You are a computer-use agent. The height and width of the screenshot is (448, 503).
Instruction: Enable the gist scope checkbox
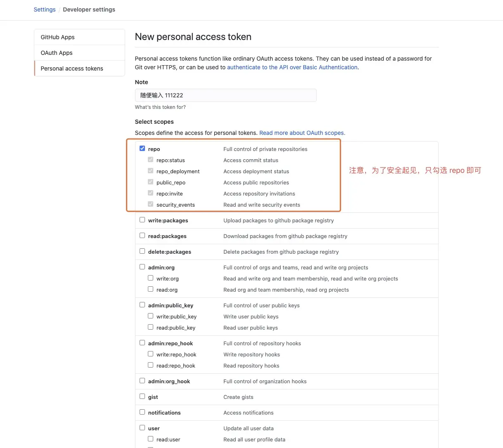click(142, 396)
